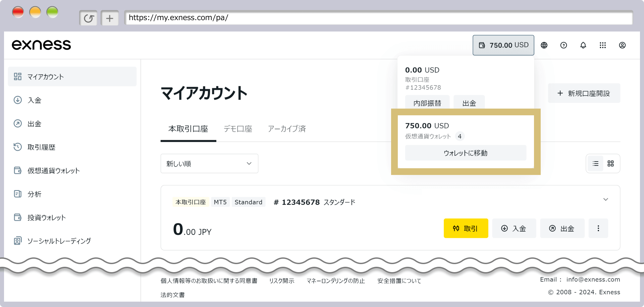644x307 pixels.
Task: Click the ウォレットに移動 button
Action: coord(466,153)
